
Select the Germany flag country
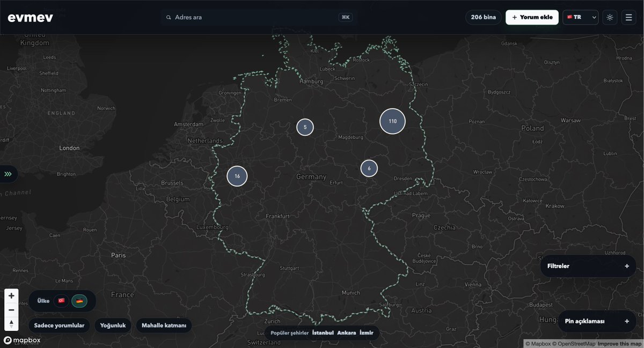point(79,301)
